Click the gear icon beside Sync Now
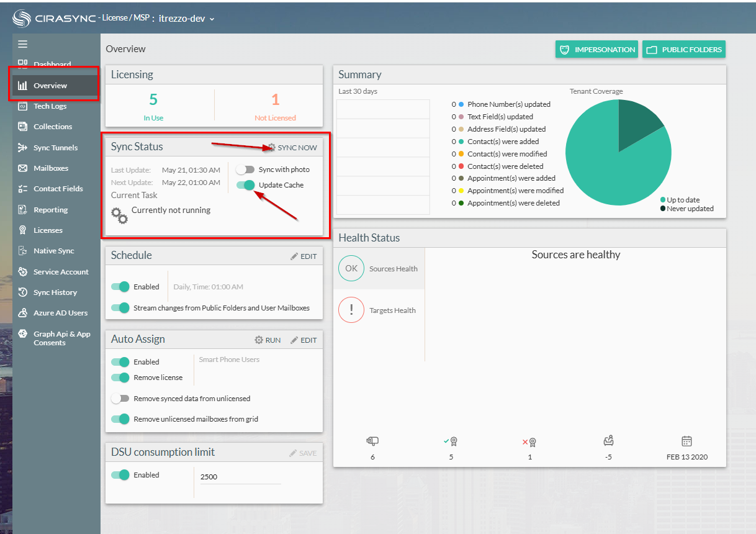Screen dimensions: 756x534 tap(271, 148)
